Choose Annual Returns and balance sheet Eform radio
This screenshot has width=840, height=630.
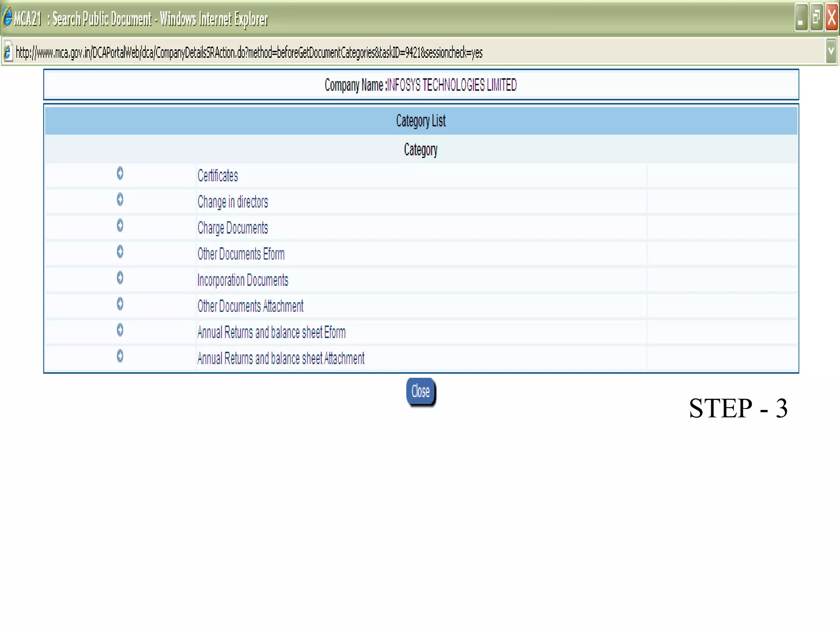(120, 330)
